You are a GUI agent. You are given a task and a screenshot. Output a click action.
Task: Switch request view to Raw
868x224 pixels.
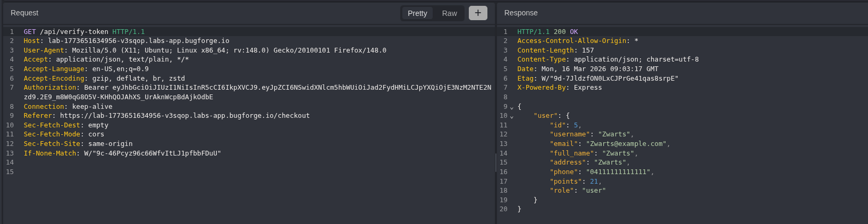point(449,13)
